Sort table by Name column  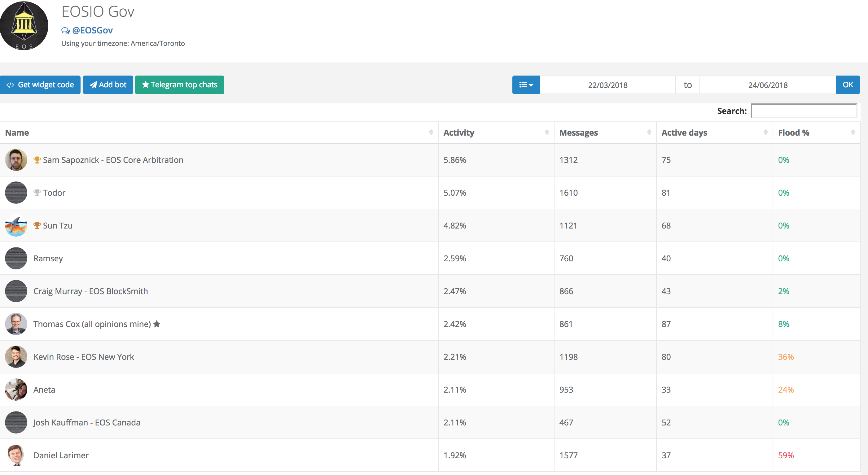pos(219,133)
